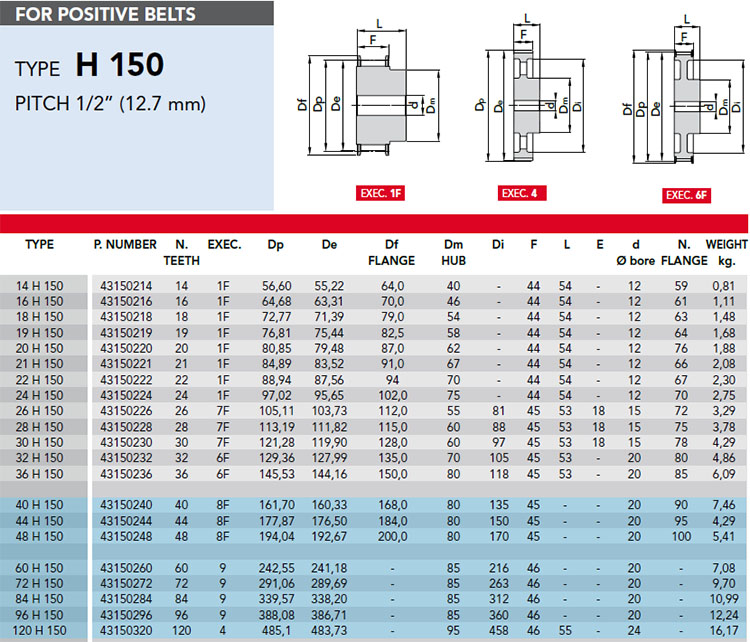Select part number 43150320

pyautogui.click(x=126, y=631)
